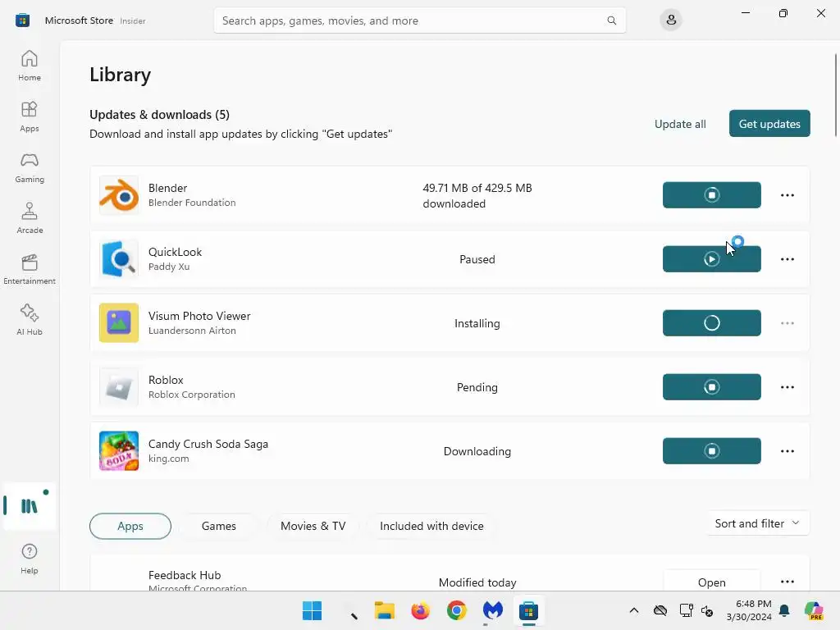Image resolution: width=840 pixels, height=630 pixels.
Task: Stop the Blender download
Action: 711,195
